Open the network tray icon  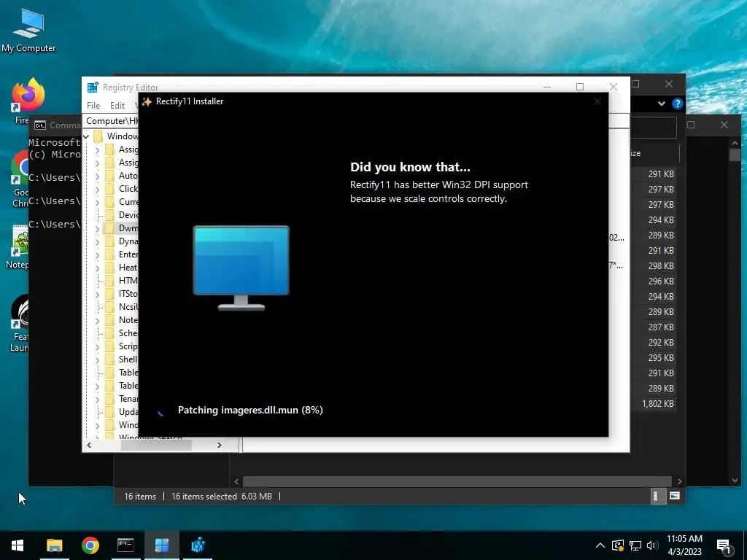point(635,545)
